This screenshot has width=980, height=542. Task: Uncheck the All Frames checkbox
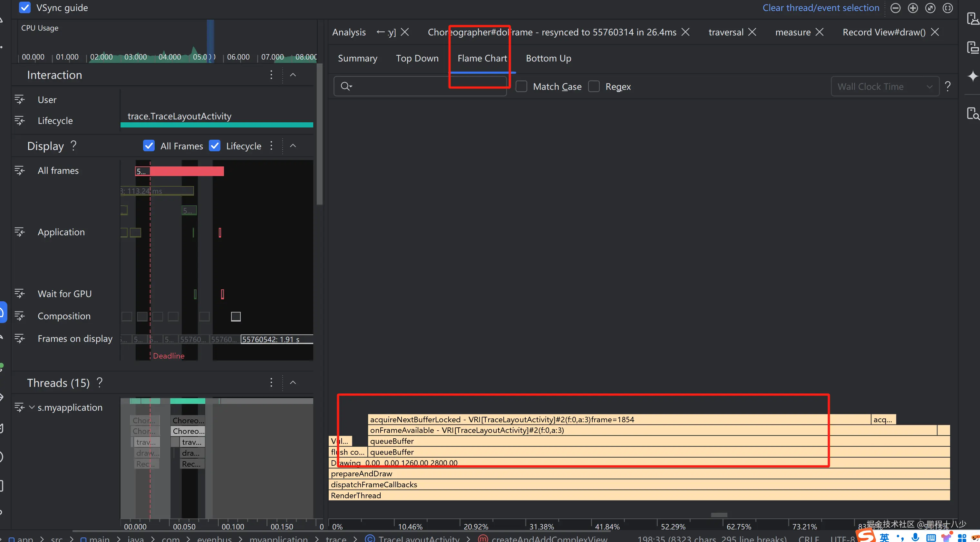pos(149,146)
